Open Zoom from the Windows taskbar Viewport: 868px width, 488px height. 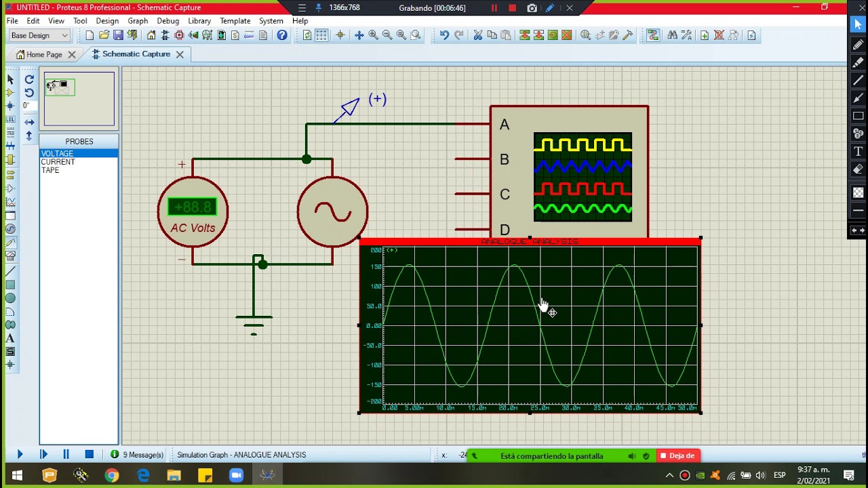point(236,475)
